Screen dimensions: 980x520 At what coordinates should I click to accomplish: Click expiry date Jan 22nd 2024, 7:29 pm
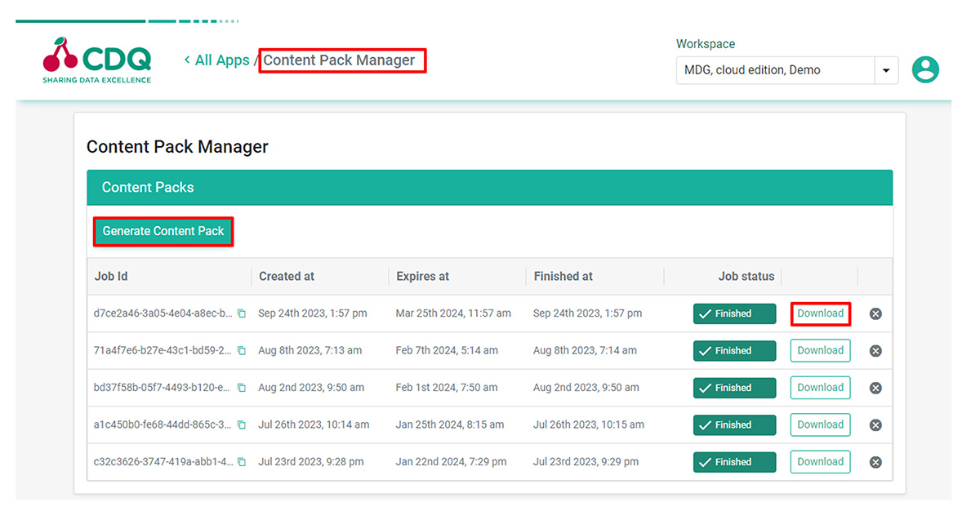(x=452, y=462)
